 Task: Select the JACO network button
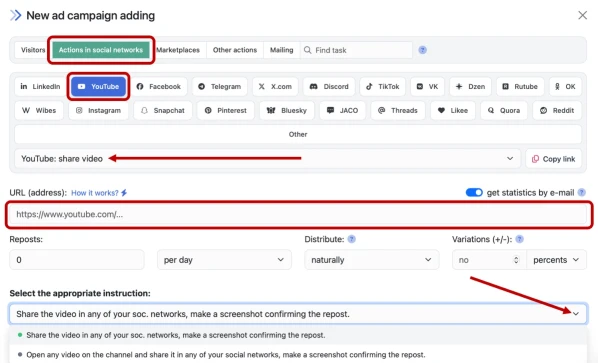click(342, 111)
